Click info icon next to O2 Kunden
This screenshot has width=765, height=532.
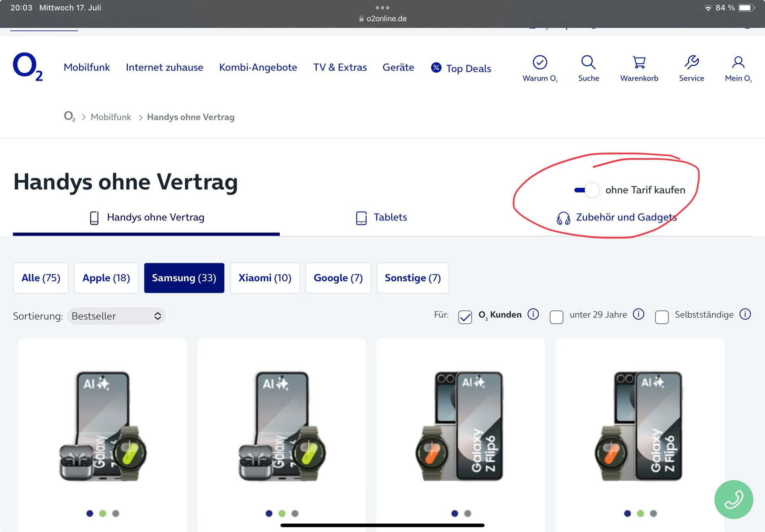tap(533, 314)
